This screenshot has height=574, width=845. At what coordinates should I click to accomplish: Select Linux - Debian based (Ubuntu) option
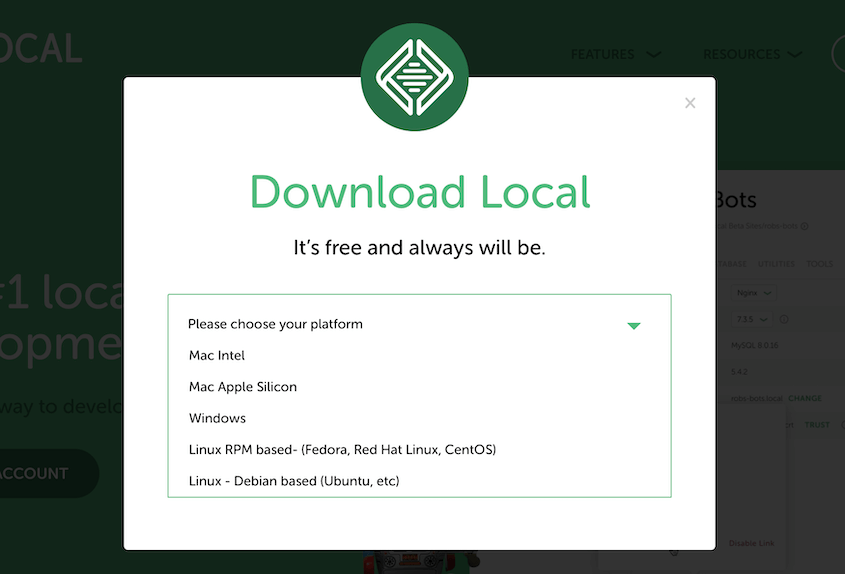click(294, 480)
